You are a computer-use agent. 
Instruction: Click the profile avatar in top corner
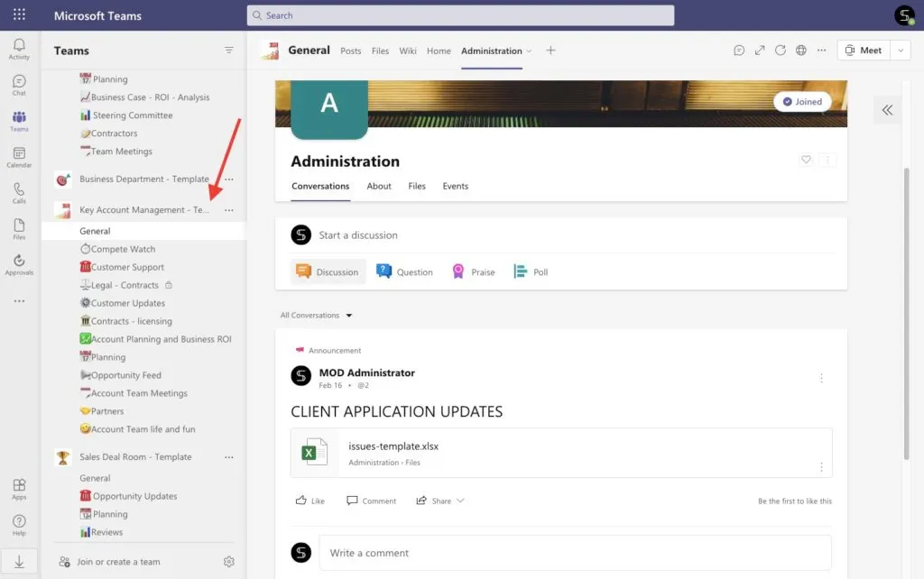coord(904,15)
